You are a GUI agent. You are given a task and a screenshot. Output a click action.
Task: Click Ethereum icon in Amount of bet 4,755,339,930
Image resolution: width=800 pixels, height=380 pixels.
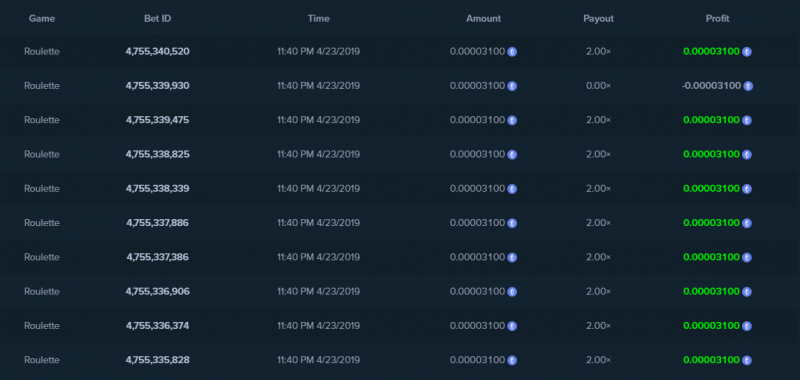512,86
